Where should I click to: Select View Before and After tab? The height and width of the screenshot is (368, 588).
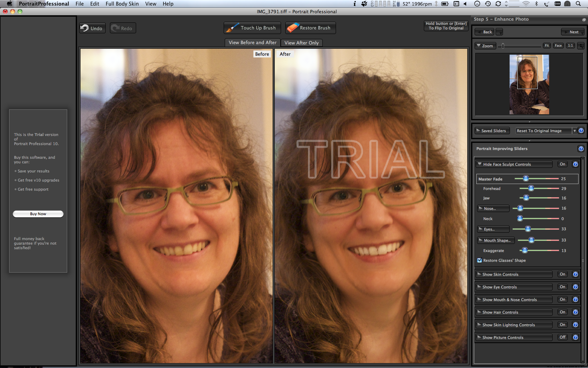click(252, 42)
